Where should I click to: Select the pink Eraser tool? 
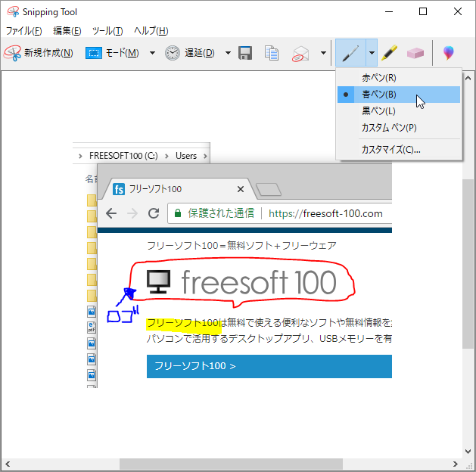[415, 53]
